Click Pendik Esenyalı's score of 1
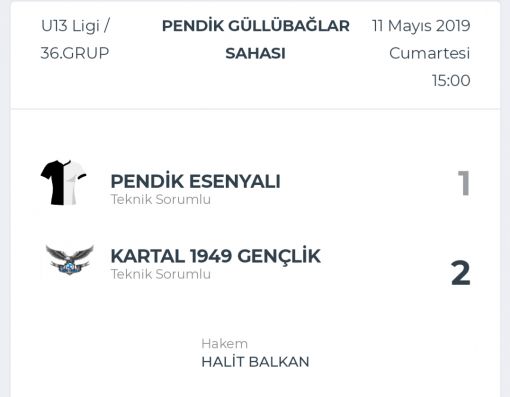Viewport: 510px width, 397px height. [x=464, y=183]
